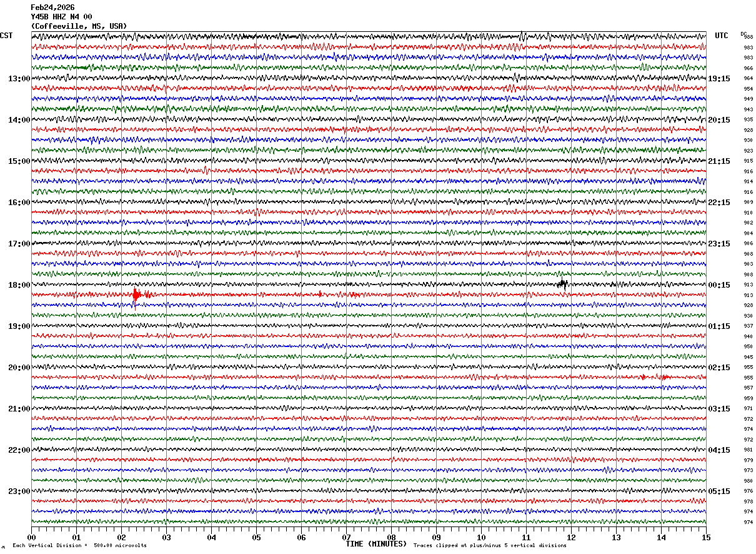Click the CST timezone label
The width and height of the screenshot is (756, 554).
pyautogui.click(x=6, y=36)
